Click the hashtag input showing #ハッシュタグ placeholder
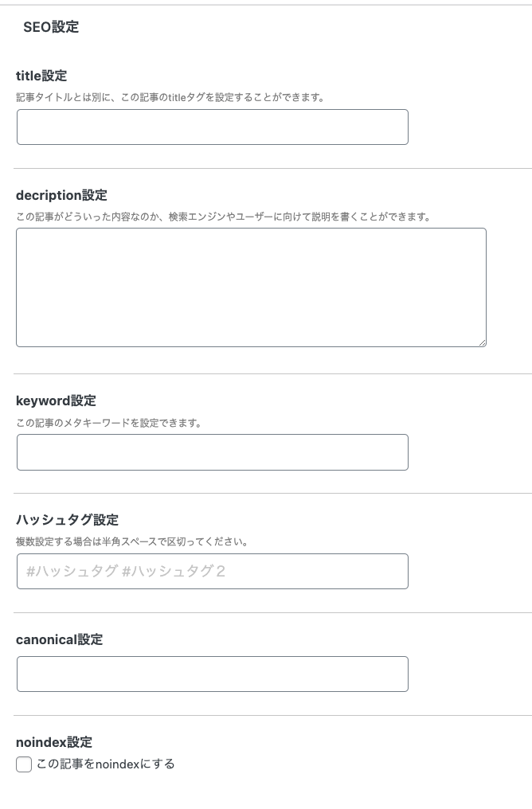This screenshot has height=809, width=532. (x=212, y=571)
